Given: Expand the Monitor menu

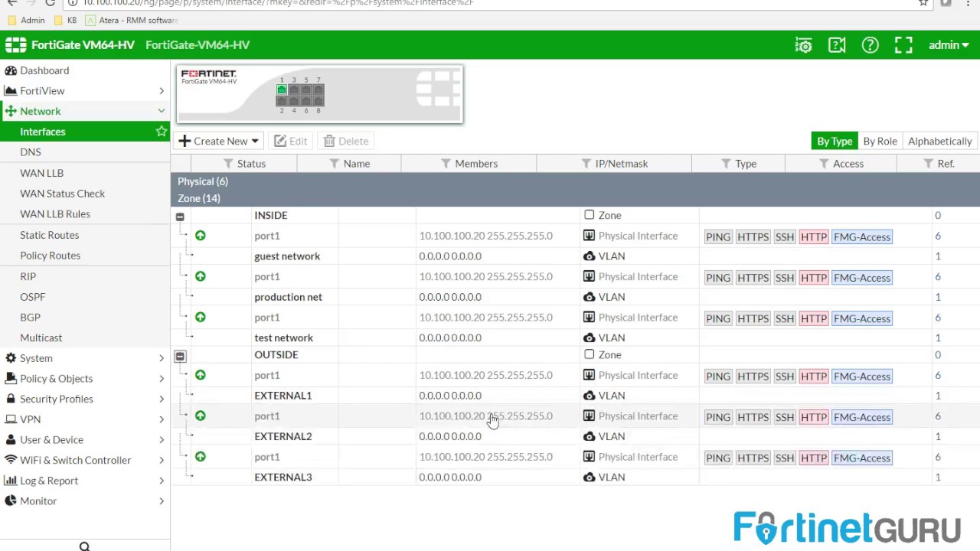Looking at the screenshot, I should tap(84, 501).
